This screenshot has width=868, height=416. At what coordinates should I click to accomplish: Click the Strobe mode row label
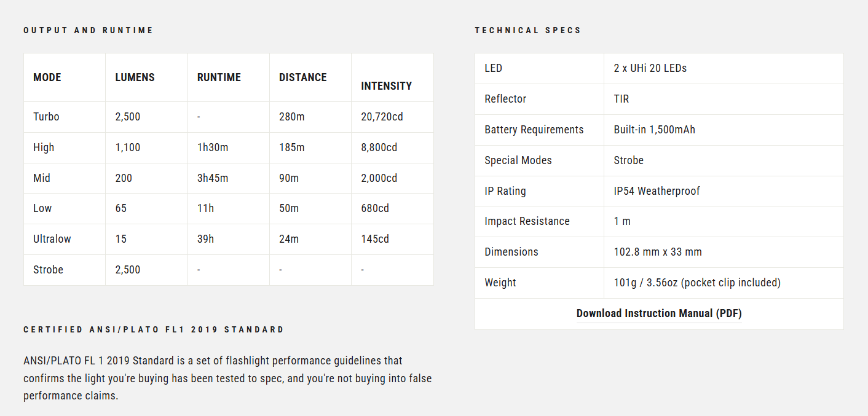tap(48, 270)
